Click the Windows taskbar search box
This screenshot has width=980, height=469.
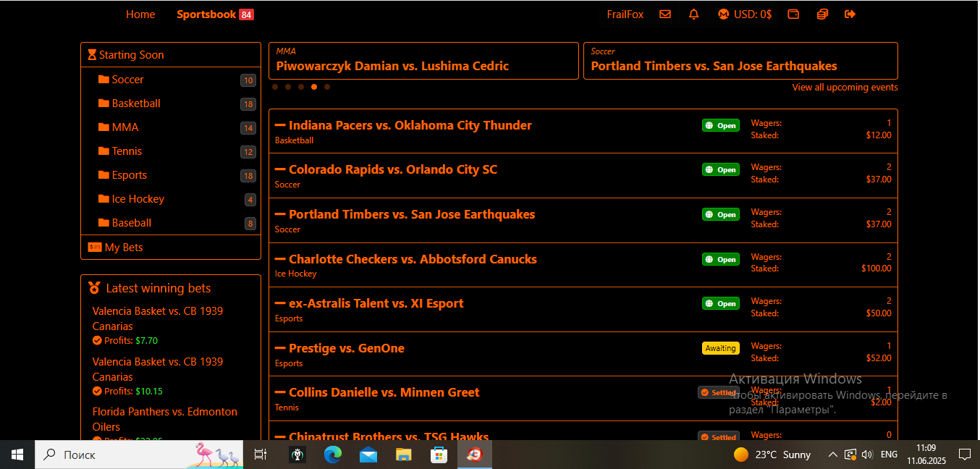[139, 455]
